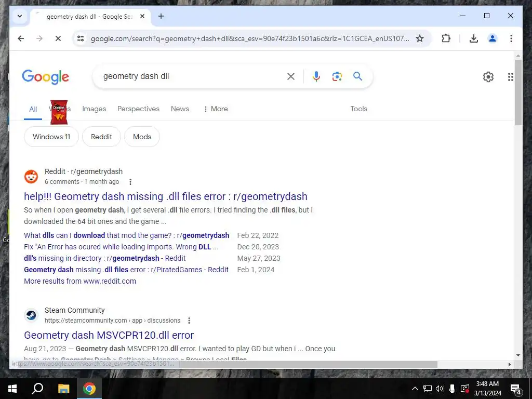532x399 pixels.
Task: Open the Geometry dash MSVCPR120.dll error link
Action: click(x=109, y=335)
